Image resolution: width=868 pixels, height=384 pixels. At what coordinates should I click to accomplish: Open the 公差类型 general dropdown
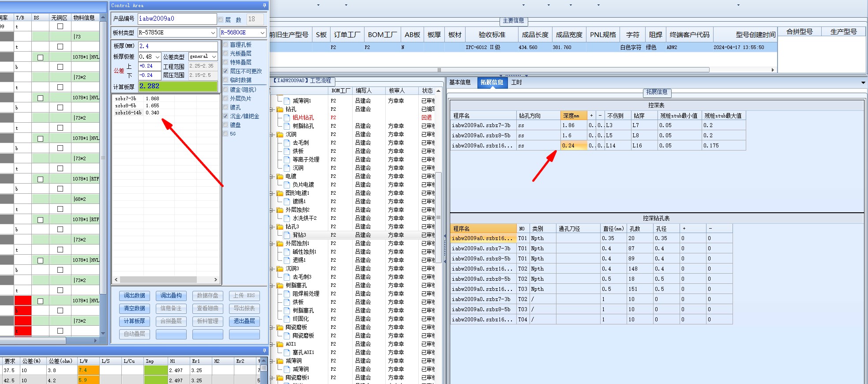(214, 56)
